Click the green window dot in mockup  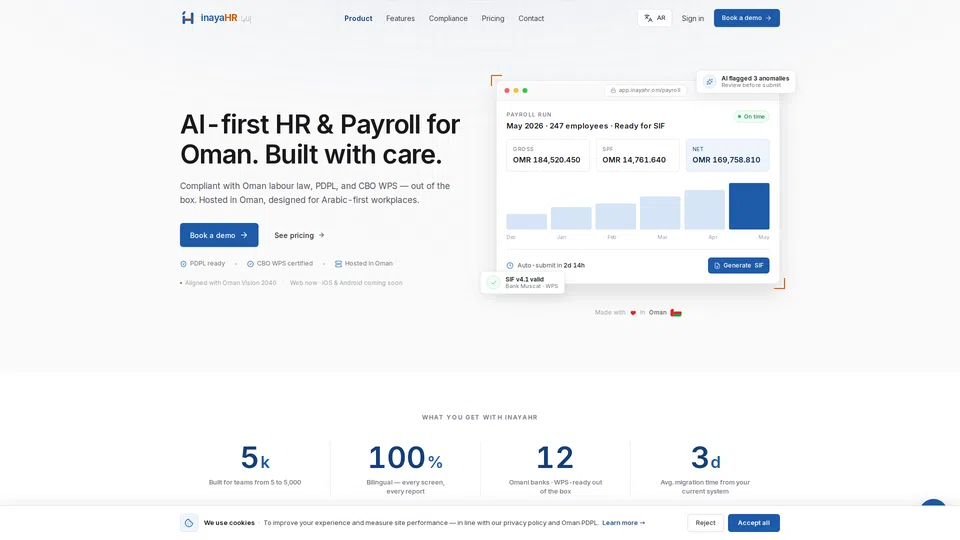coord(525,91)
